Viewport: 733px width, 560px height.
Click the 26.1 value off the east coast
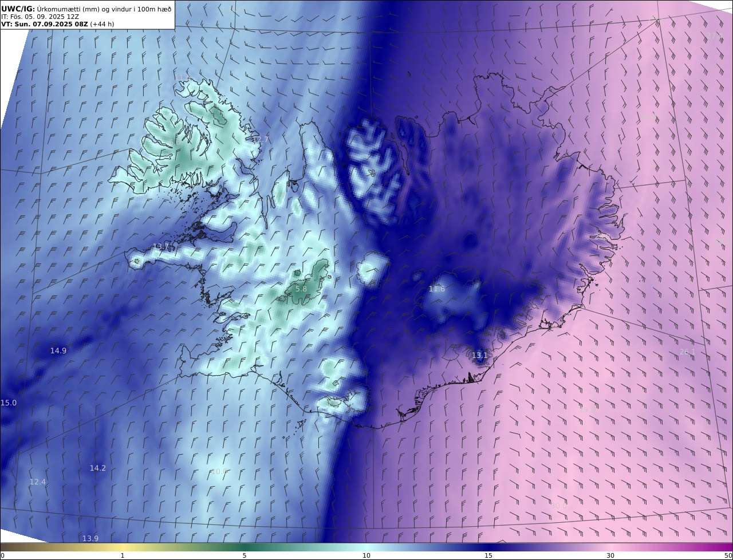687,352
